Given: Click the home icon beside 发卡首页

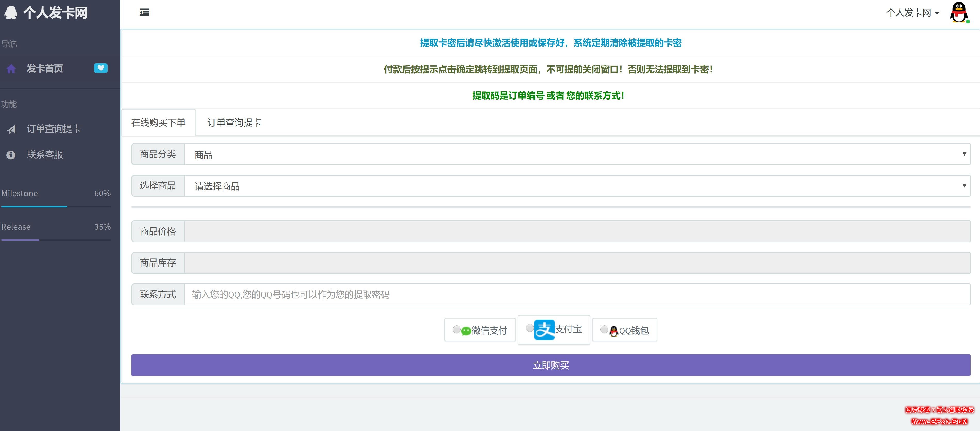Looking at the screenshot, I should tap(11, 69).
